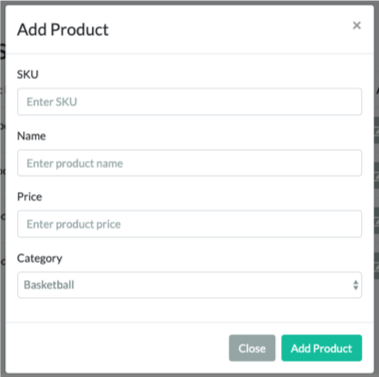Viewport: 379px width, 377px height.
Task: Click the Add Product dialog title
Action: (x=63, y=30)
